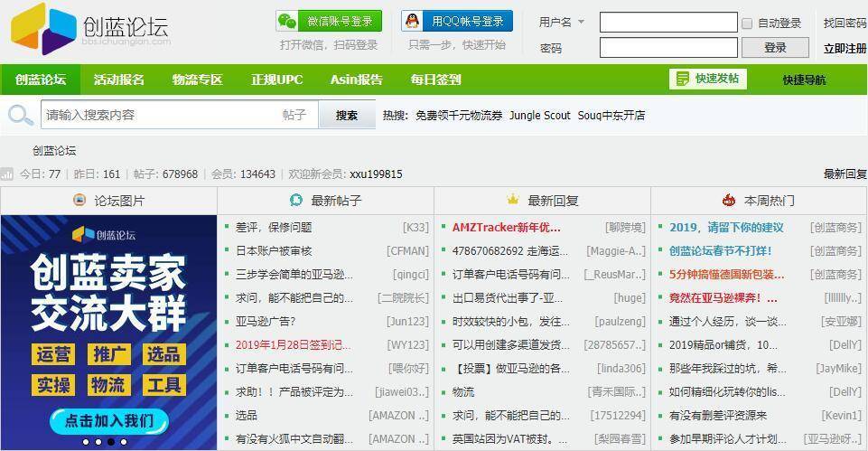Click the 快速发帖 button
The image size is (868, 451).
tap(707, 79)
